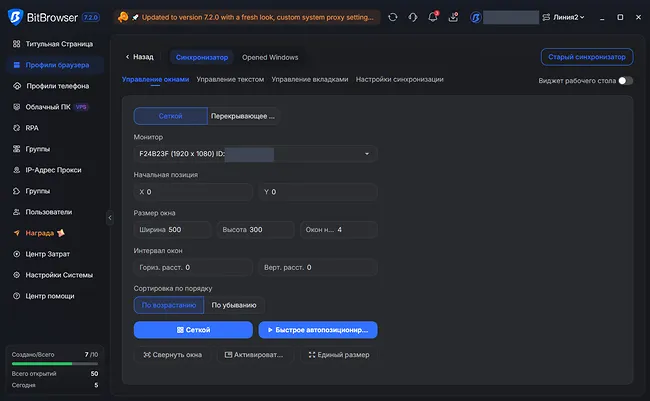Choose the Сеткой layout mode
This screenshot has height=401, width=650.
tap(170, 116)
